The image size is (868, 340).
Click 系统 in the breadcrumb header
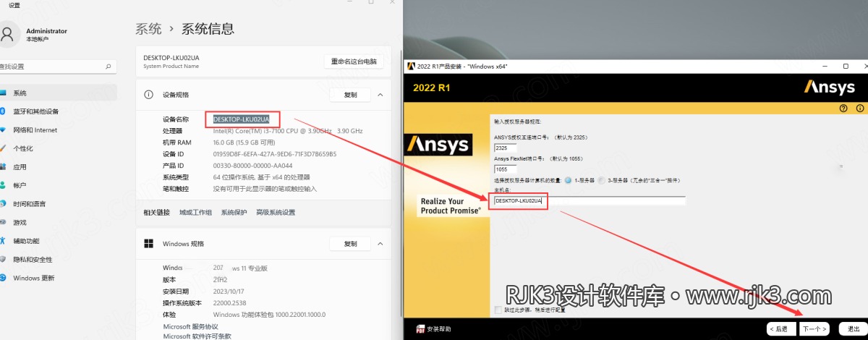148,29
